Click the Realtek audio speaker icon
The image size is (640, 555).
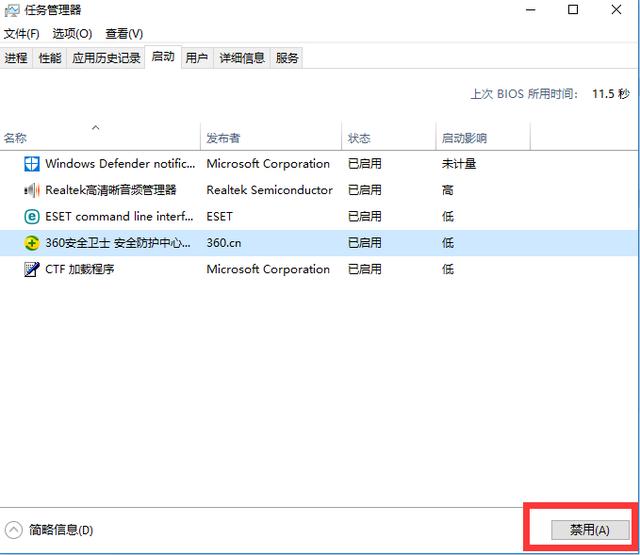pos(32,190)
